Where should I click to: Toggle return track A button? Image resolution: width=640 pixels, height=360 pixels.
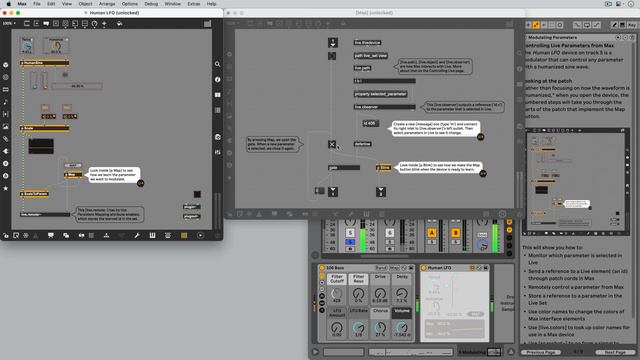point(431,233)
